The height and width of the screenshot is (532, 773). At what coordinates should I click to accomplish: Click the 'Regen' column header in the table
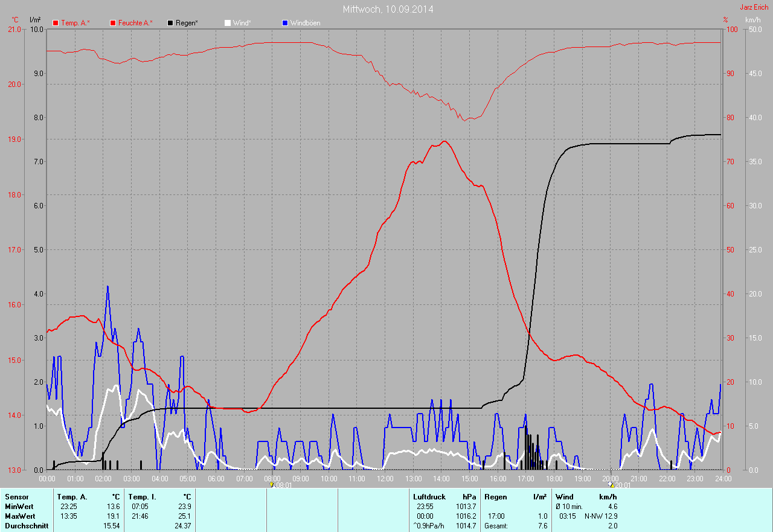click(x=495, y=497)
